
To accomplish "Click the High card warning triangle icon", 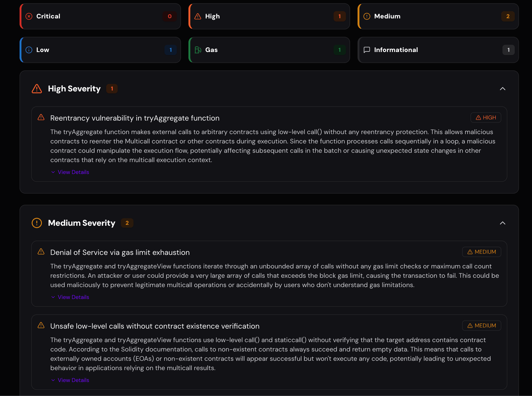I will click(x=198, y=16).
